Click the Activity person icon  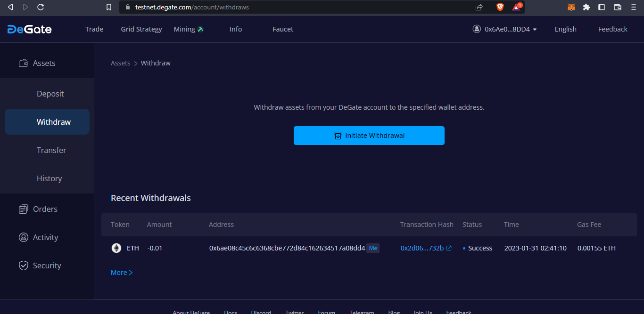[23, 237]
